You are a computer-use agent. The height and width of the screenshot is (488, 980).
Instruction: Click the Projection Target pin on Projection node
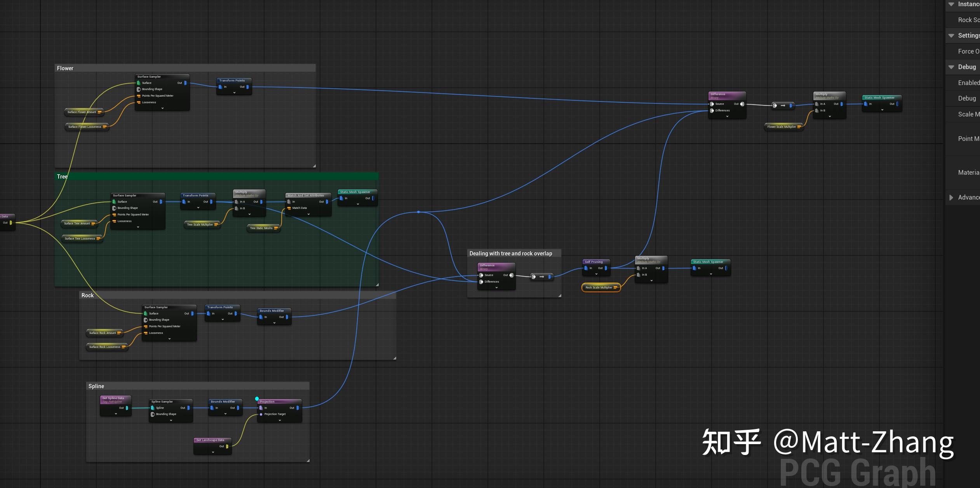coord(261,414)
